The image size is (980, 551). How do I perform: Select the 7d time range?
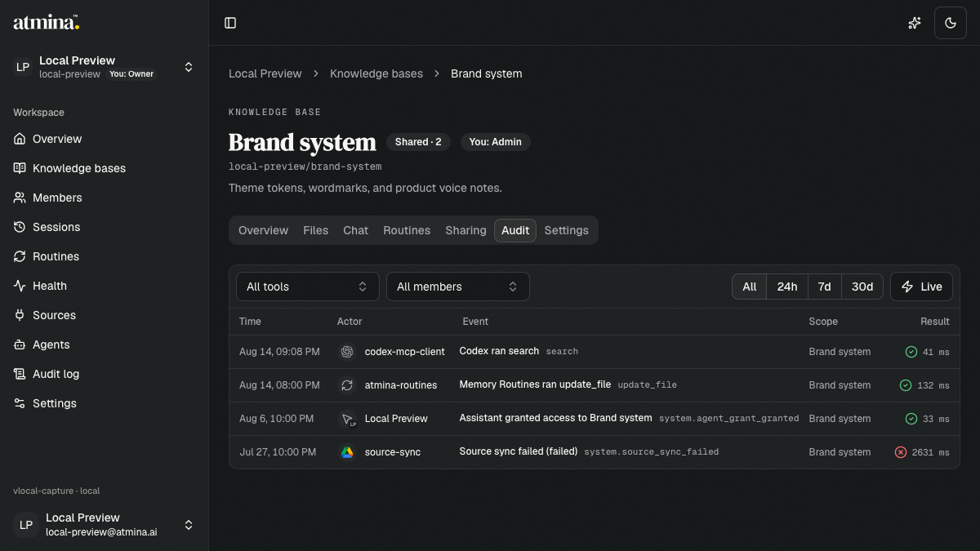pos(825,287)
